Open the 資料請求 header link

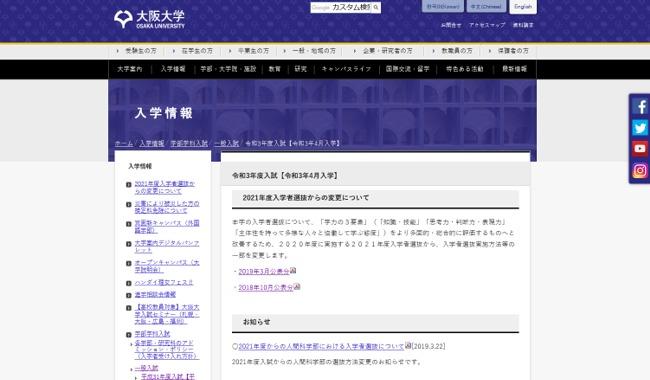[523, 25]
